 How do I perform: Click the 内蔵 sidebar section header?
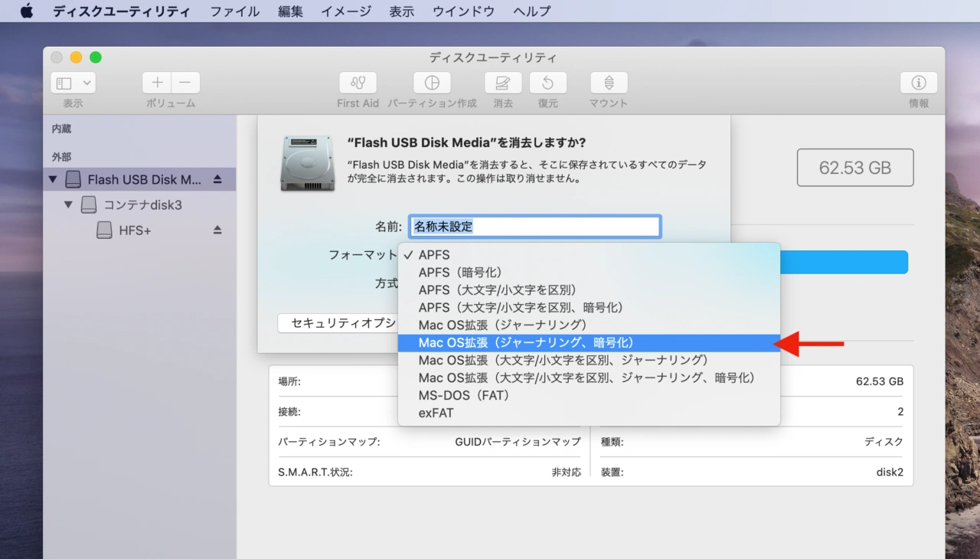pos(61,129)
